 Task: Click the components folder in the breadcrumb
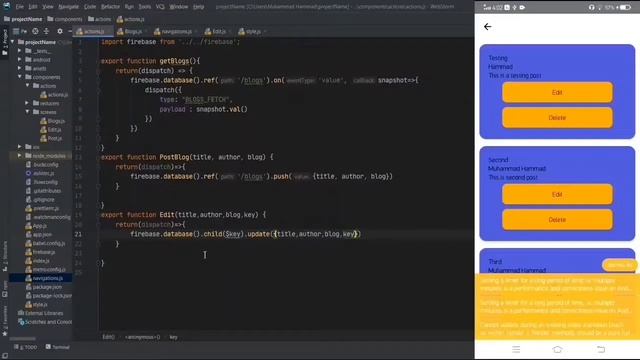[x=64, y=19]
